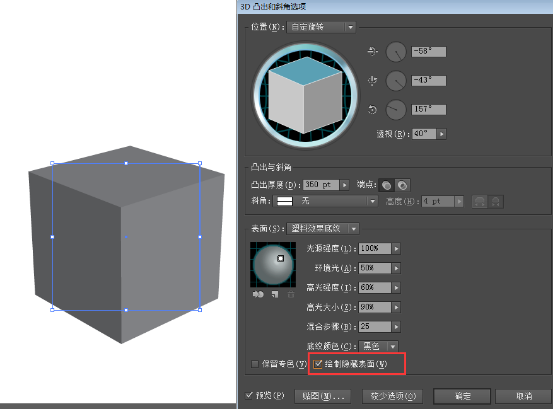
Task: Click the X-axis rotation dial
Action: 396,52
